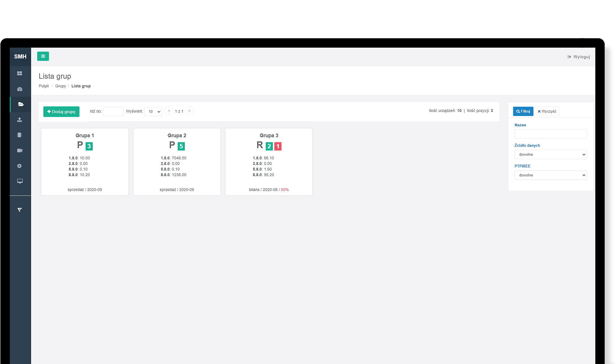Viewport: 616px width, 364px height.
Task: Click the blue Filtruj button
Action: pos(523,111)
